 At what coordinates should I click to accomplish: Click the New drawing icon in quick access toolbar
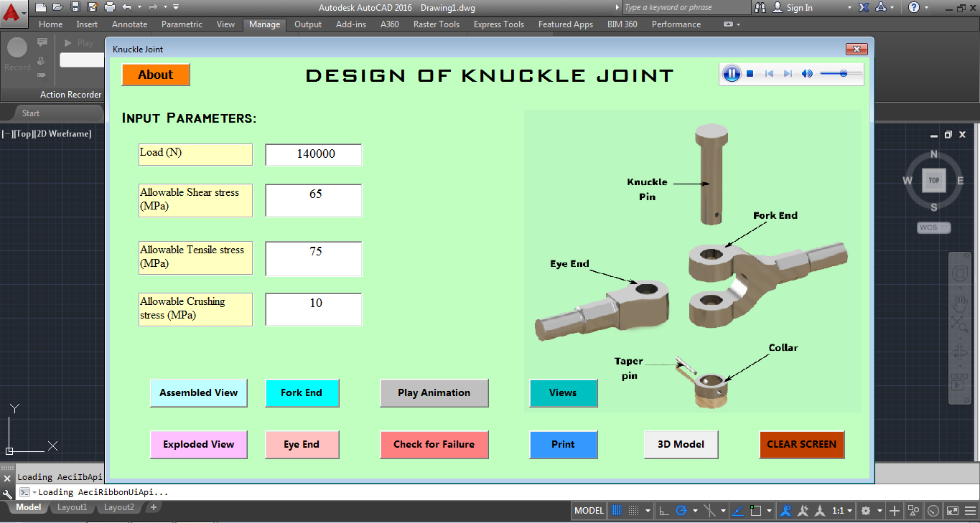(41, 7)
